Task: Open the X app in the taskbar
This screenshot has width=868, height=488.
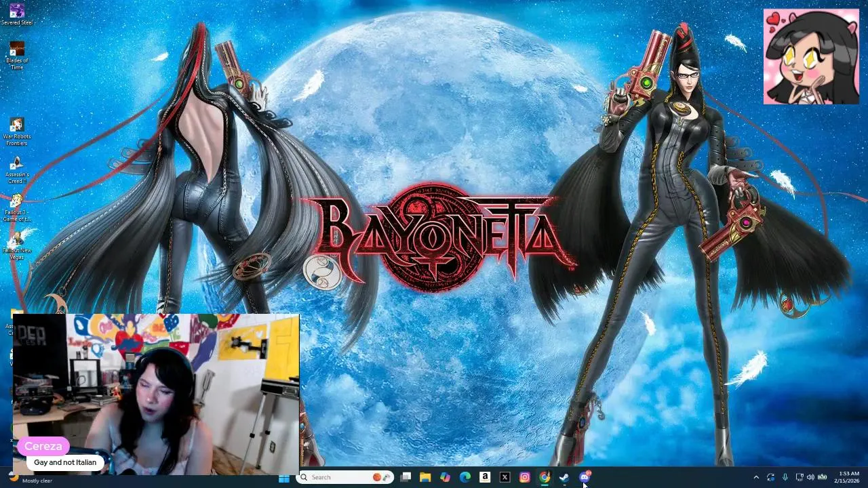Action: pyautogui.click(x=505, y=477)
